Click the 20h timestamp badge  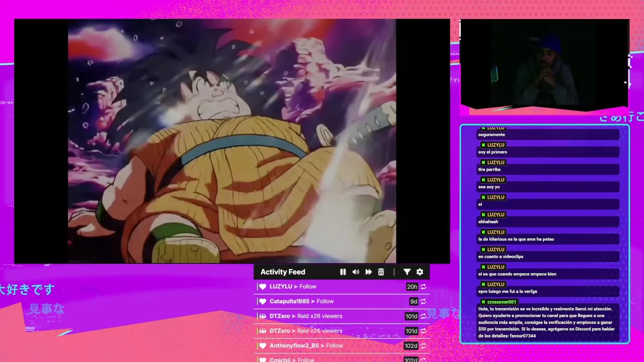coord(412,287)
